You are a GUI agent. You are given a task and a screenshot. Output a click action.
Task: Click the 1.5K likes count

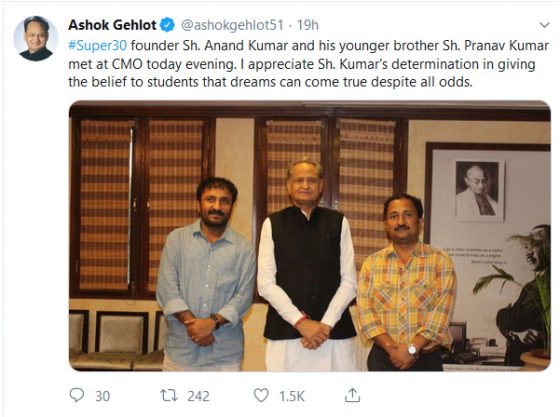click(292, 396)
